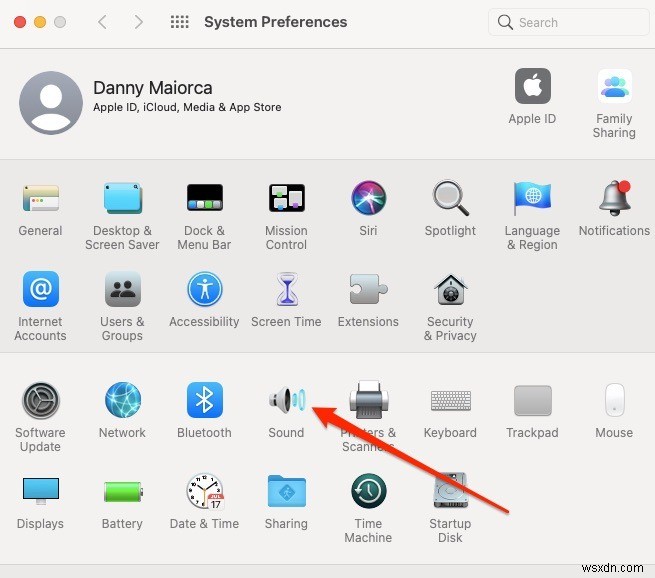Open Screen Time preferences
Screen dimensions: 655x578
287,289
